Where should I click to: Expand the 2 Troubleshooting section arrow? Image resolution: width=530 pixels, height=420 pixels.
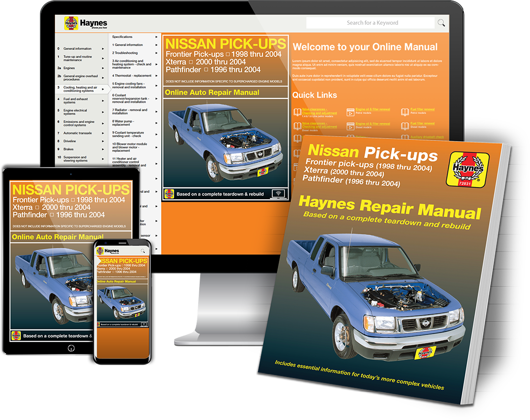tap(157, 53)
